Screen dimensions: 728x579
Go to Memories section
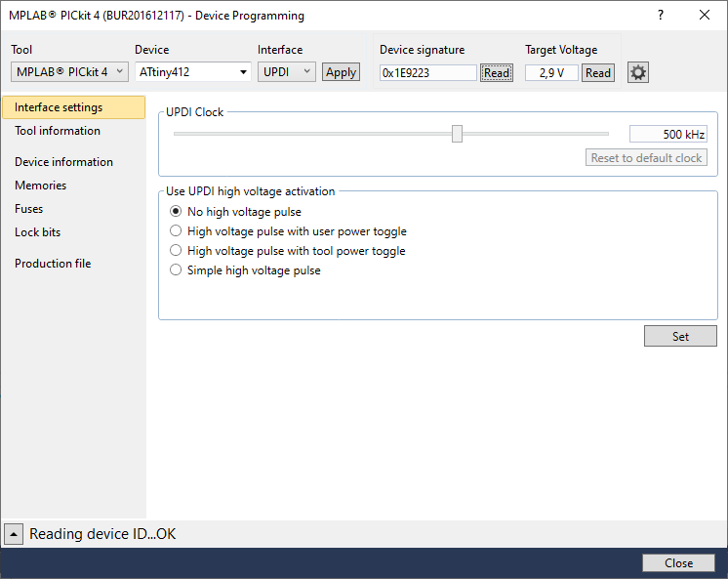point(40,185)
